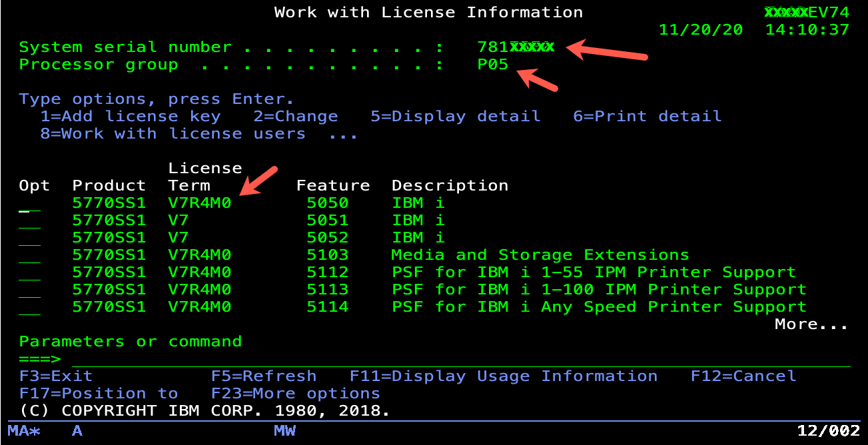Viewport: 868px width, 445px height.
Task: Click the MA* session indicator in status bar
Action: (x=24, y=431)
